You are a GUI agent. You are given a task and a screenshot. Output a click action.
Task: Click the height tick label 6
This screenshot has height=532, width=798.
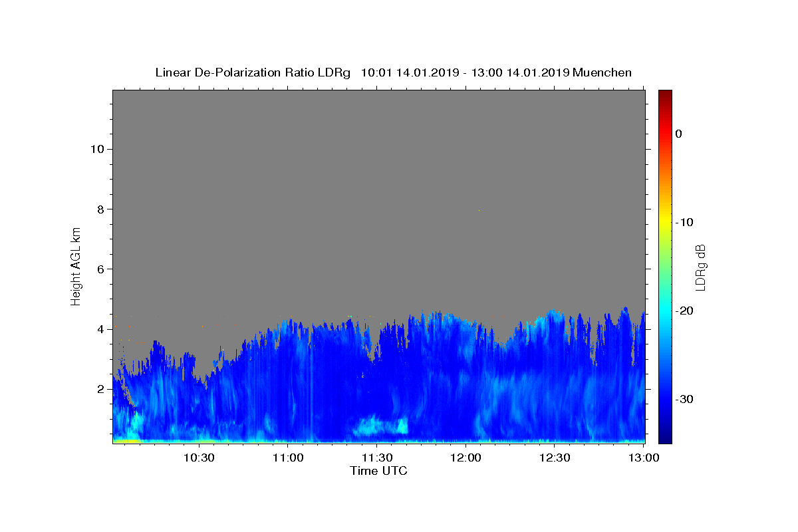[101, 269]
